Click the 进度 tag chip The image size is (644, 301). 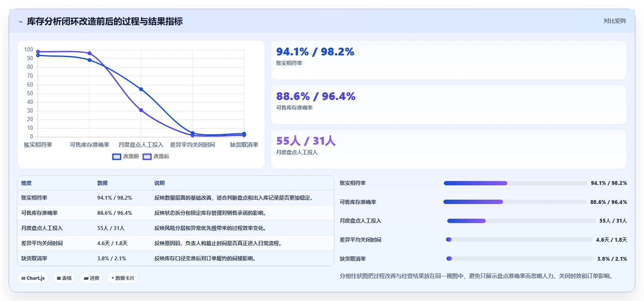point(91,278)
